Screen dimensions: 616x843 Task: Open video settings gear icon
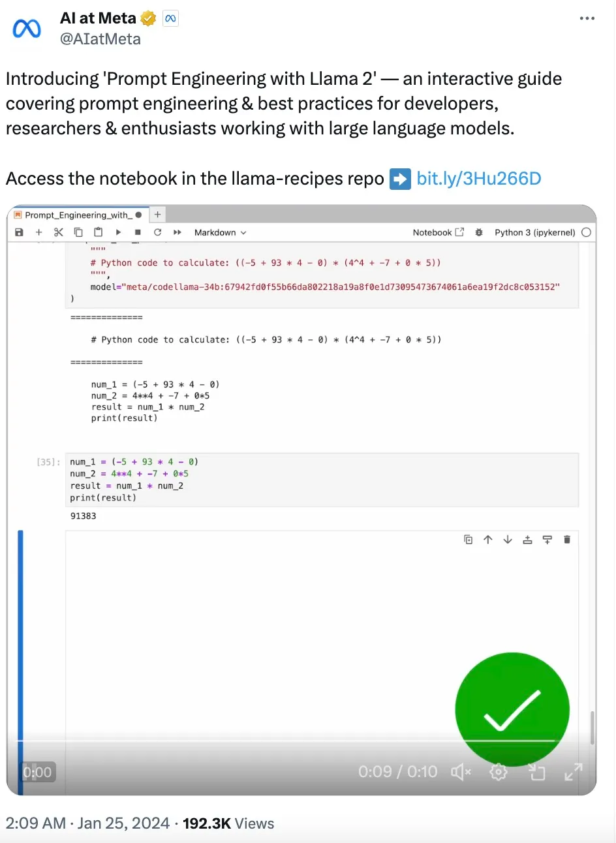[x=499, y=772]
